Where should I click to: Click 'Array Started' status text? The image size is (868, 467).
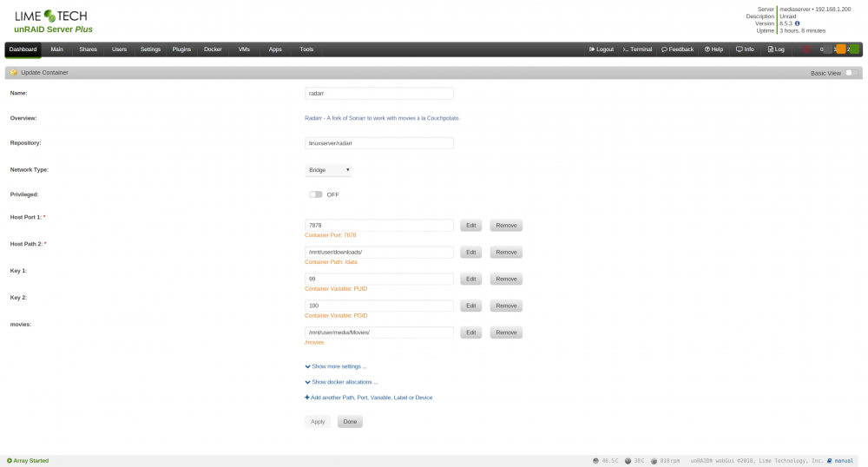(31, 460)
